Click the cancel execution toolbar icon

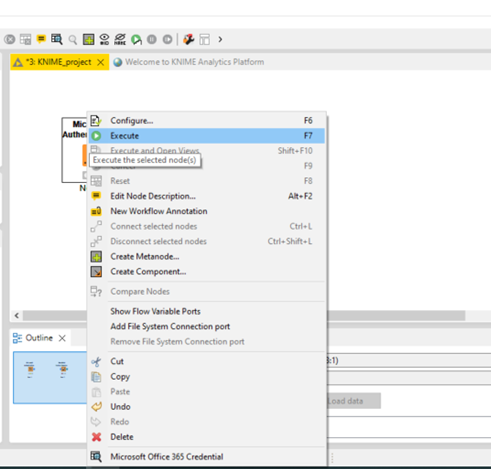click(10, 40)
